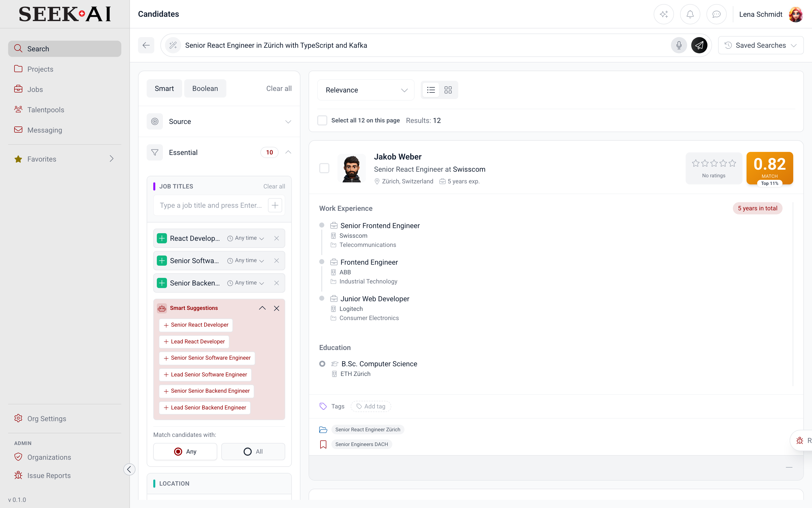This screenshot has width=812, height=508.
Task: Click Lena Schmidt profile avatar
Action: [x=796, y=14]
